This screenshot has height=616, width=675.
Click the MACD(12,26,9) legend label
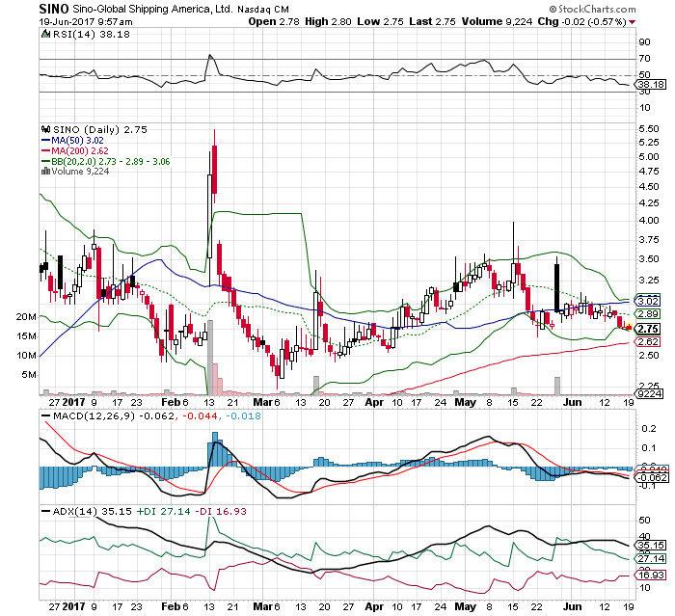(94, 416)
